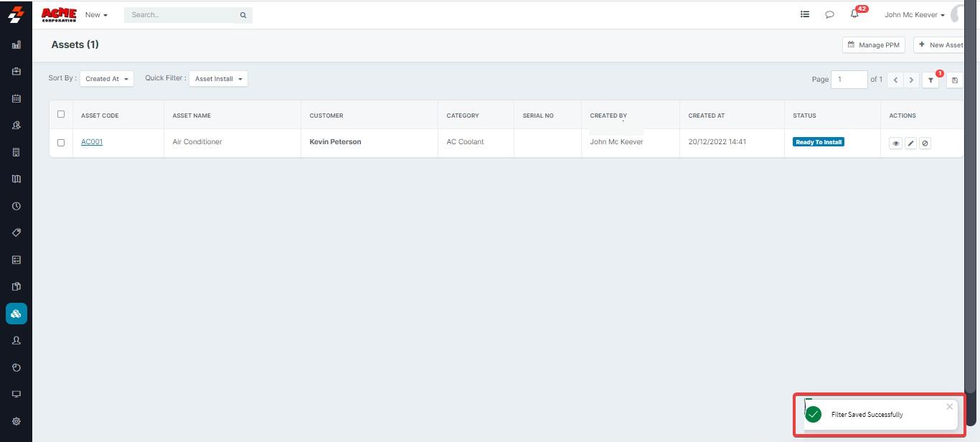This screenshot has height=442, width=980.
Task: Open the Asset Install quick filter dropdown
Action: coord(219,79)
